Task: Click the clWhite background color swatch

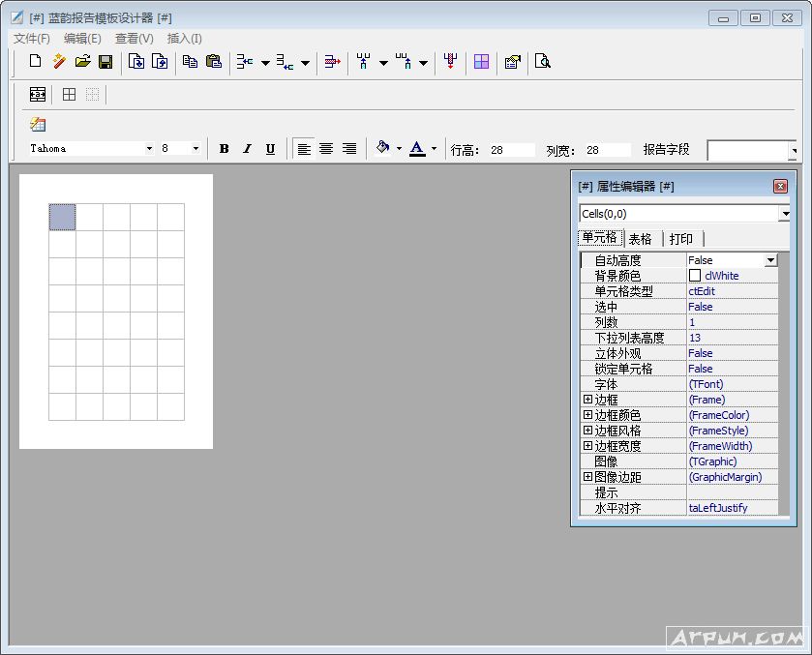Action: 695,276
